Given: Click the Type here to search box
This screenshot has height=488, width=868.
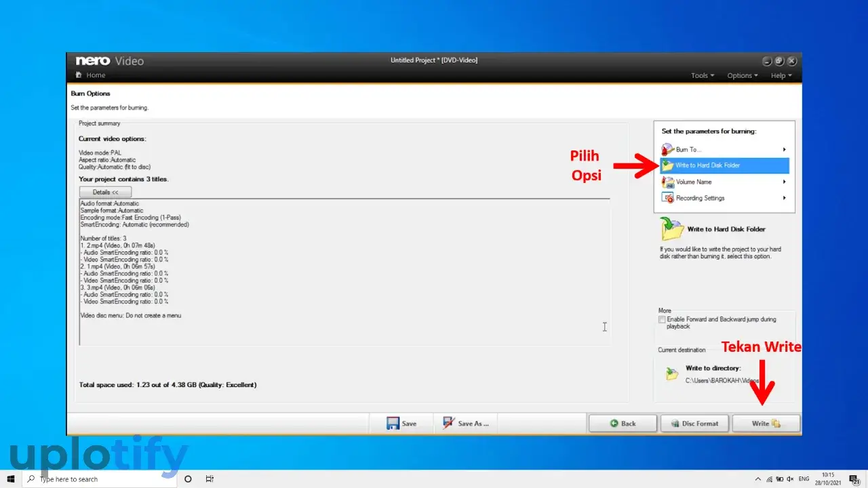Looking at the screenshot, I should (100, 479).
